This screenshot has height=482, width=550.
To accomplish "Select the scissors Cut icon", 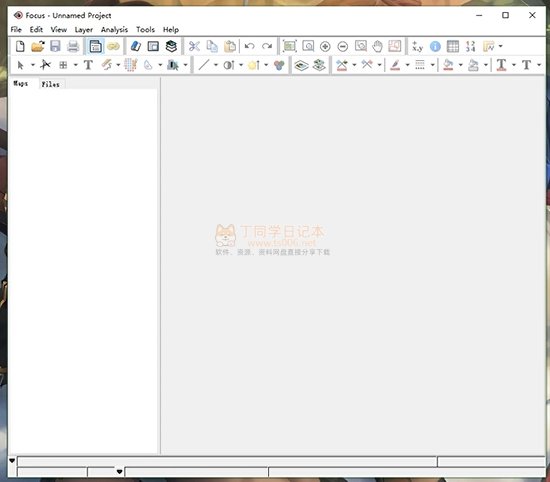I will 194,46.
